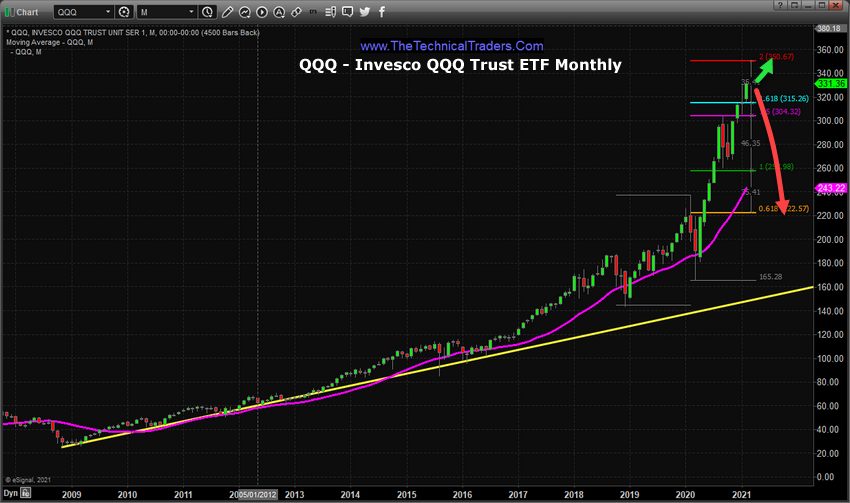Screen dimensions: 850x503
Task: Click the 46.35 range label
Action: pyautogui.click(x=751, y=144)
